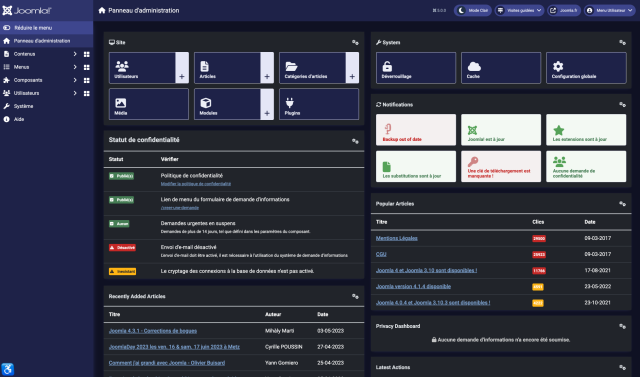Open JoomlaDay 2023 à Metz article link

[x=174, y=347]
